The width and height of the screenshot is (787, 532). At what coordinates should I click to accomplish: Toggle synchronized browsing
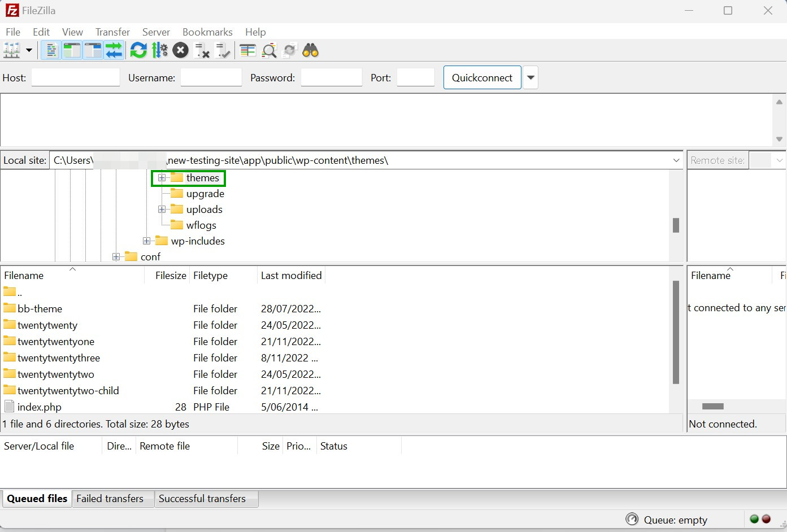(x=290, y=50)
